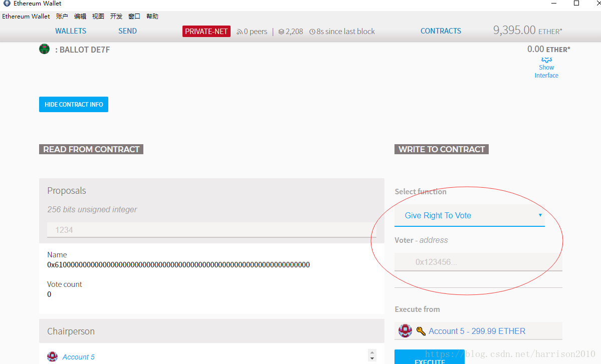Open the CONTRACTS tab
The height and width of the screenshot is (364, 601).
coord(441,31)
